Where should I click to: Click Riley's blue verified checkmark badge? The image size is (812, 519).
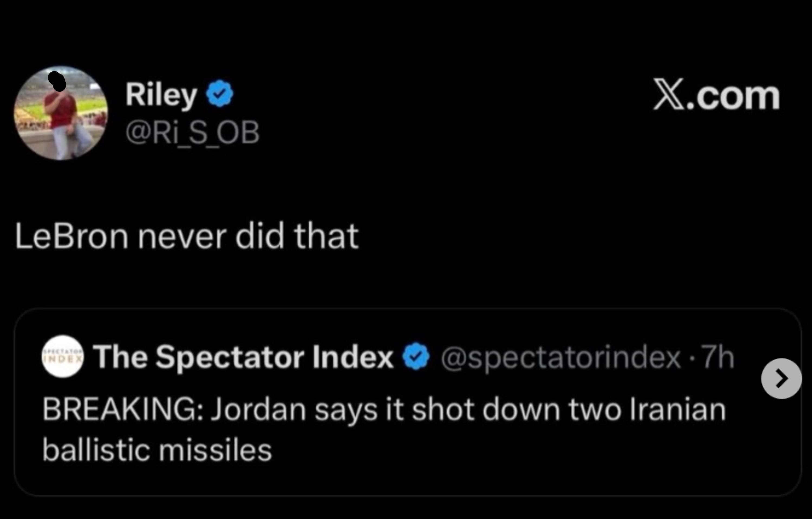tap(220, 93)
